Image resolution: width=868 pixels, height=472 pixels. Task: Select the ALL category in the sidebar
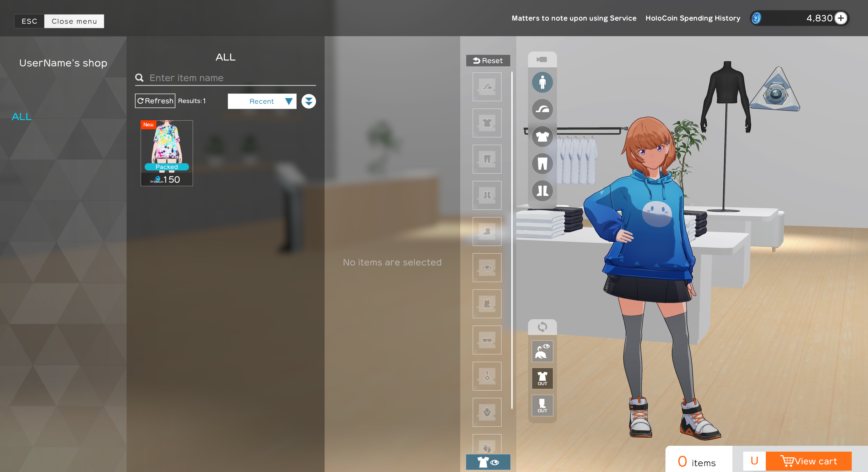(x=21, y=117)
